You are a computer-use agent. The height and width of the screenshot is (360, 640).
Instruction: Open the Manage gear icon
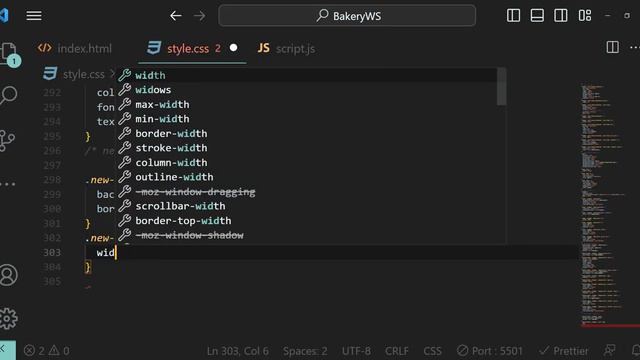coord(8,318)
